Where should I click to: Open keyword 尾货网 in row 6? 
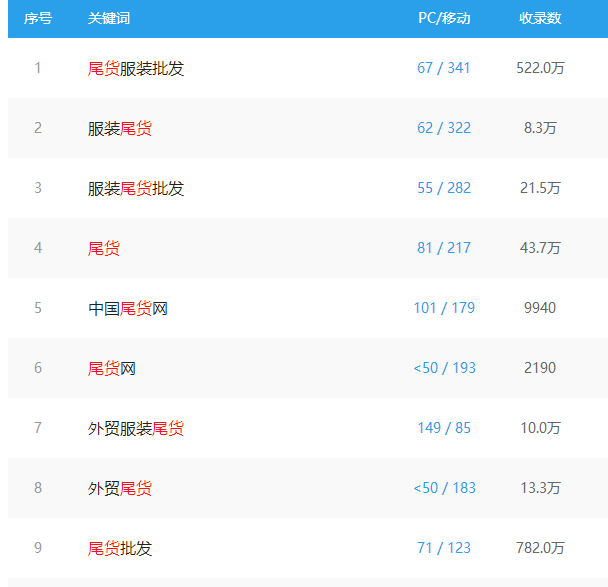(112, 369)
